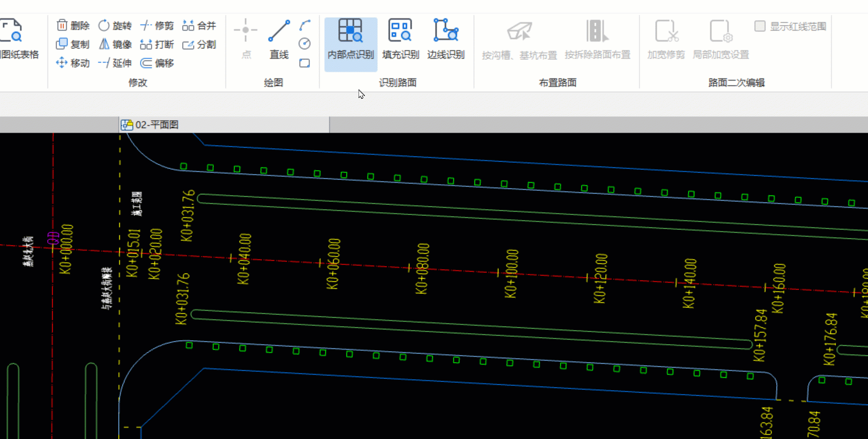
Task: Click 加宽修剪 tool
Action: tap(666, 40)
